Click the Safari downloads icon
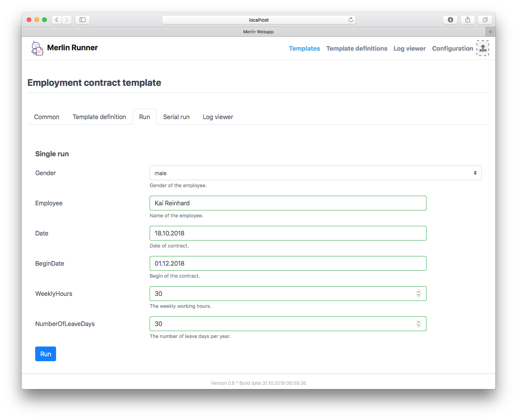This screenshot has width=517, height=420. coord(450,19)
